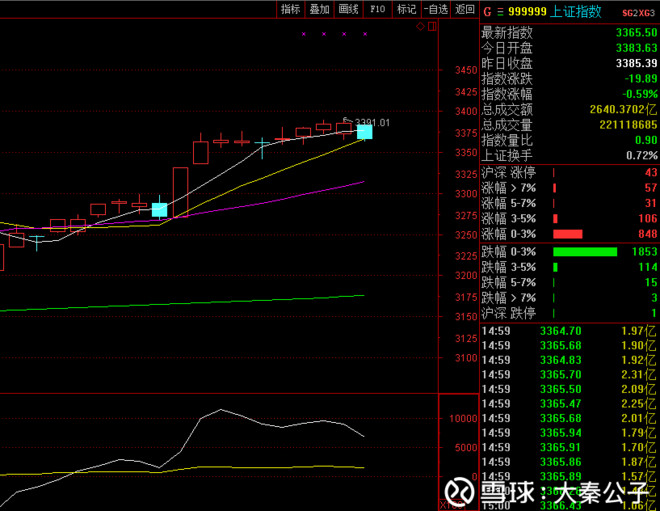Click the latest cyan candlestick near 3391.01

point(365,132)
